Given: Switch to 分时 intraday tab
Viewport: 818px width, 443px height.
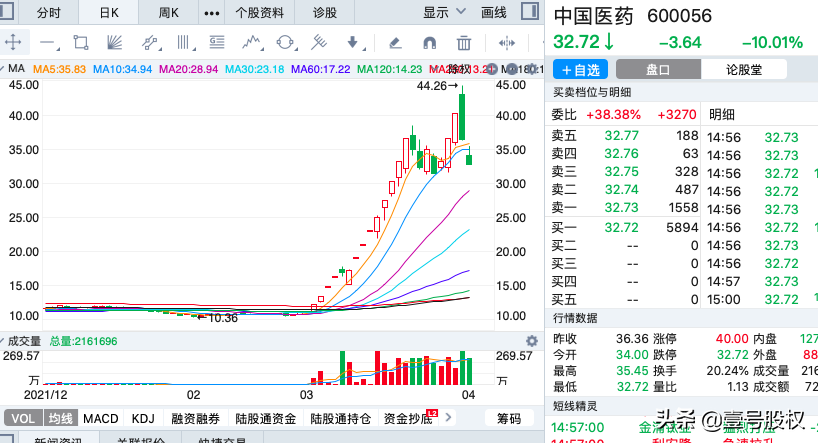Looking at the screenshot, I should point(49,13).
